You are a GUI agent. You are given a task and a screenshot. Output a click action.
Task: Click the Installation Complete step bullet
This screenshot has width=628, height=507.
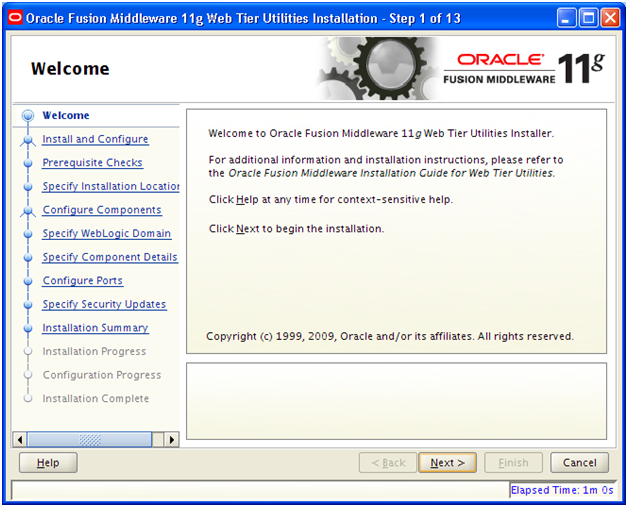[28, 398]
